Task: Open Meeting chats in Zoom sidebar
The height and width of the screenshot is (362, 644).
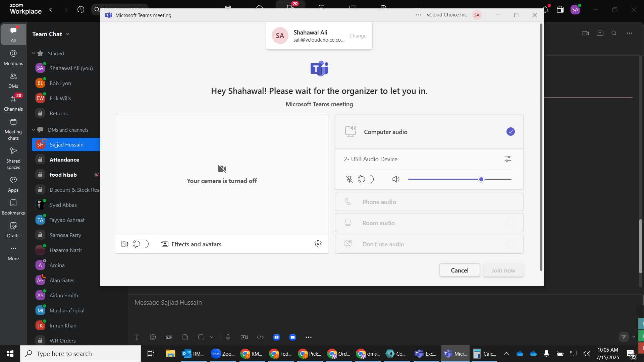Action: tap(13, 129)
